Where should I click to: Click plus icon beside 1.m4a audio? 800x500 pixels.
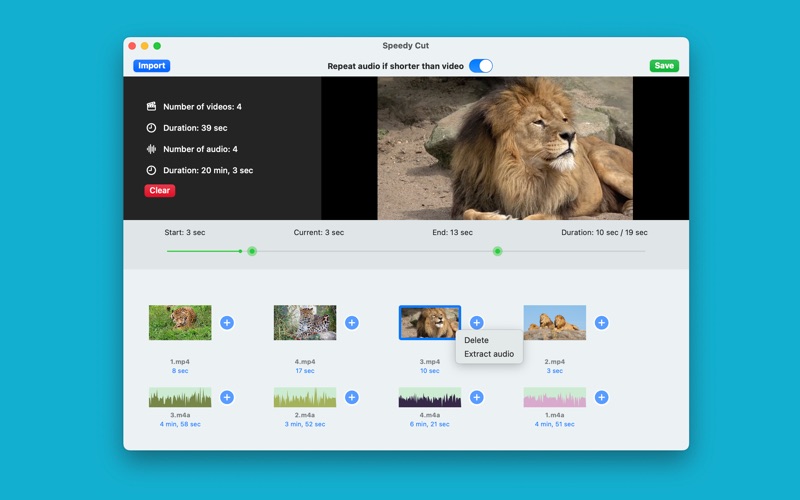tap(601, 397)
